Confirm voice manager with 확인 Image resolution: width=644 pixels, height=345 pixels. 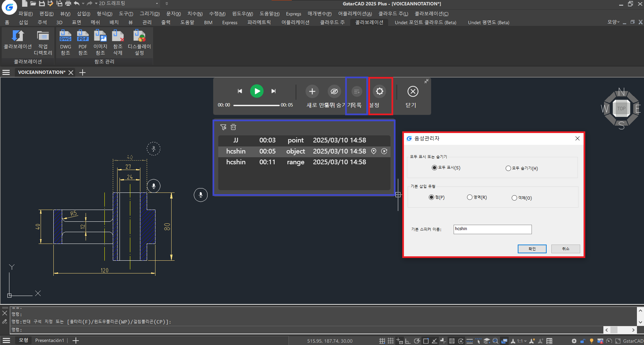(532, 249)
